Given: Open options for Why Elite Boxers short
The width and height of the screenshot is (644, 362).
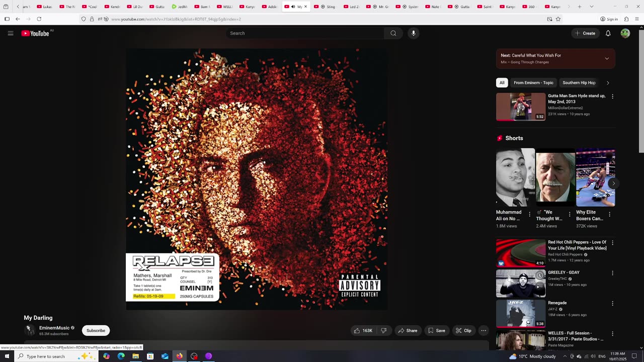Looking at the screenshot, I should 609,214.
